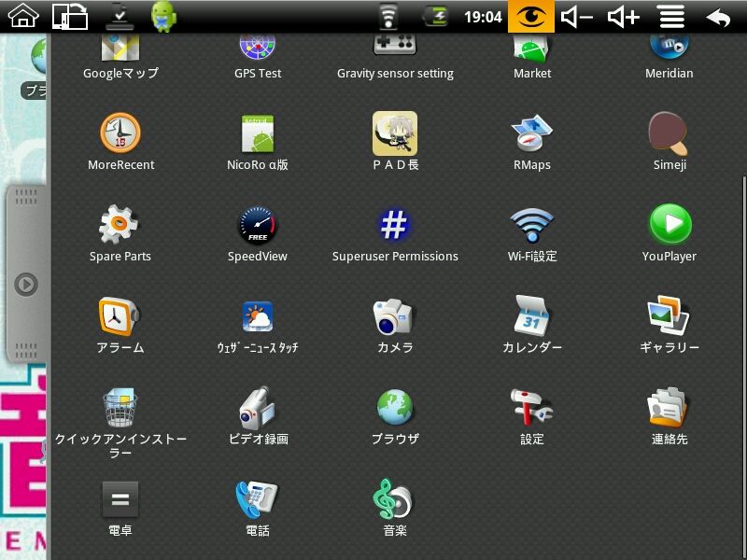
Task: Open Wi-Fi設定 app
Action: (532, 233)
